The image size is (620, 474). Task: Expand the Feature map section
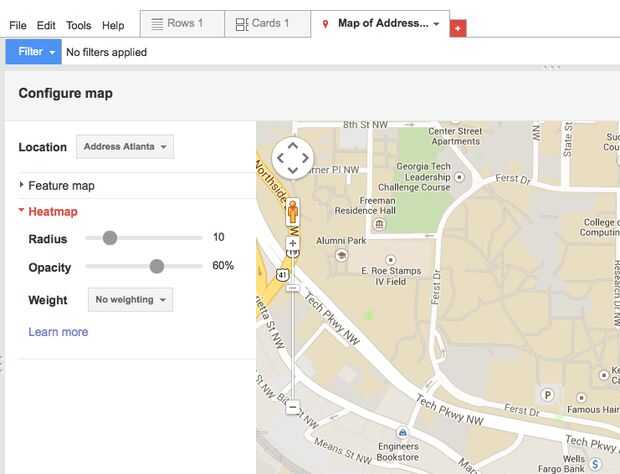click(x=61, y=186)
